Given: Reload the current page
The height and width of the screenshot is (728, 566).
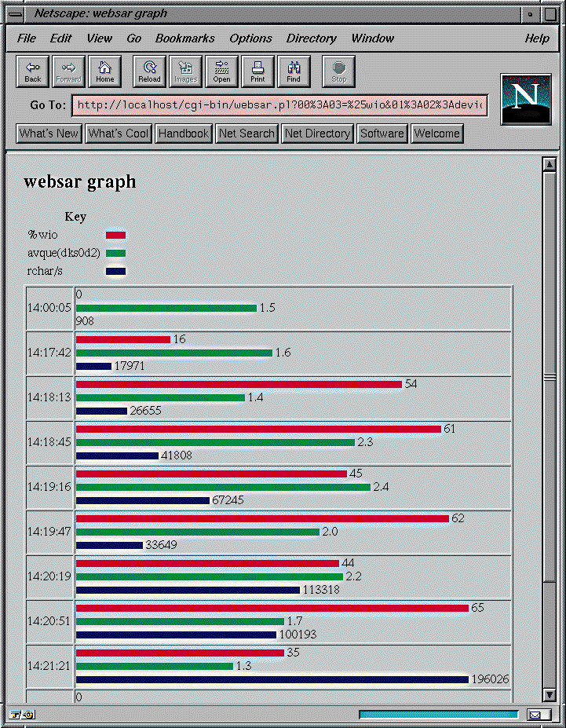Looking at the screenshot, I should click(x=149, y=71).
